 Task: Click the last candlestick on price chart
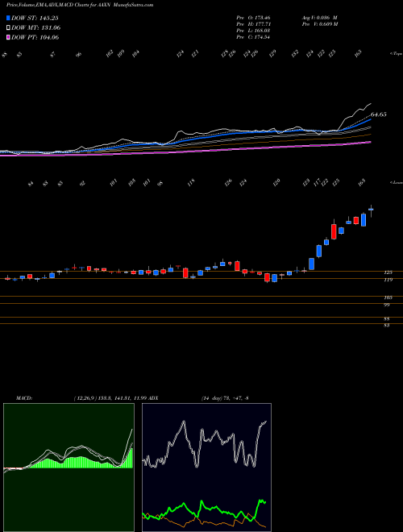click(371, 210)
